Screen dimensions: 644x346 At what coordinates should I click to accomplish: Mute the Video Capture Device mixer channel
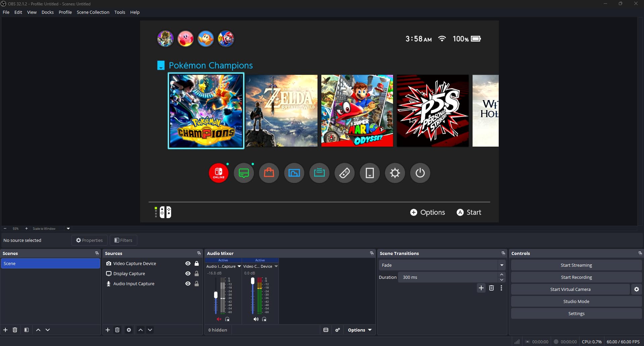click(x=256, y=319)
